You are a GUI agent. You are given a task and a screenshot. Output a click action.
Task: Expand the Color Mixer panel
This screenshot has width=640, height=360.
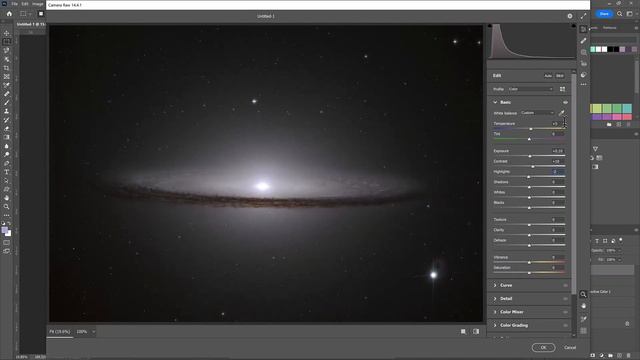coord(495,312)
